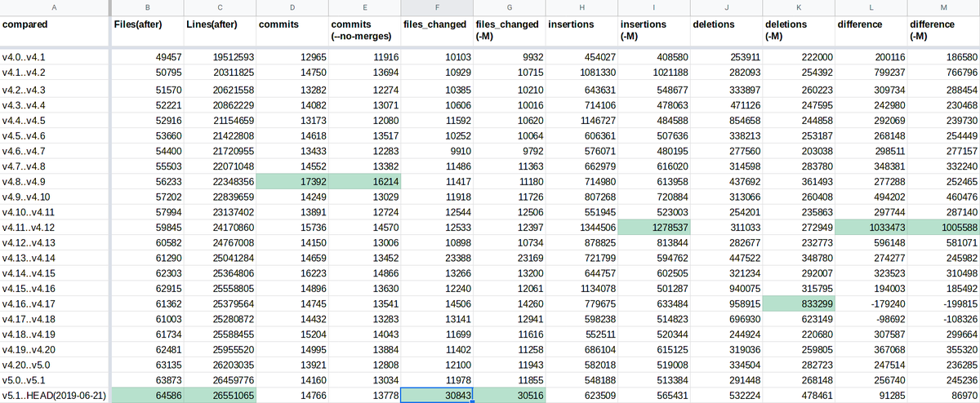Viewport: 980px width, 403px height.
Task: Select column F header
Action: pyautogui.click(x=436, y=7)
